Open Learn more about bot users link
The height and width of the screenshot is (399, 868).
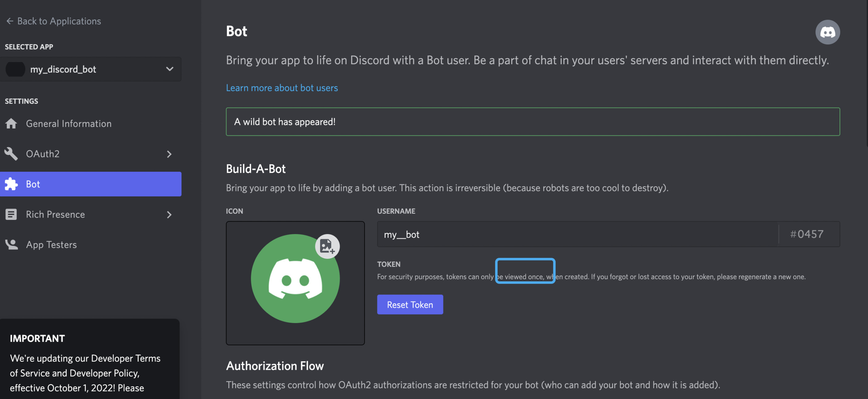(282, 88)
